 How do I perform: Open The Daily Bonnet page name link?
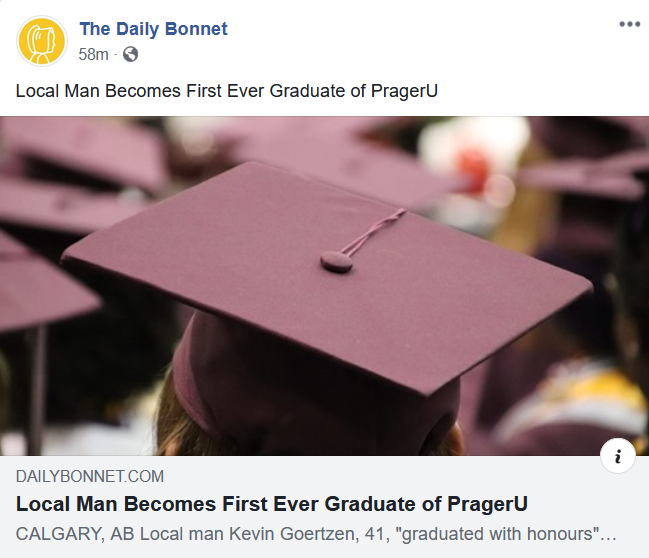tap(153, 29)
